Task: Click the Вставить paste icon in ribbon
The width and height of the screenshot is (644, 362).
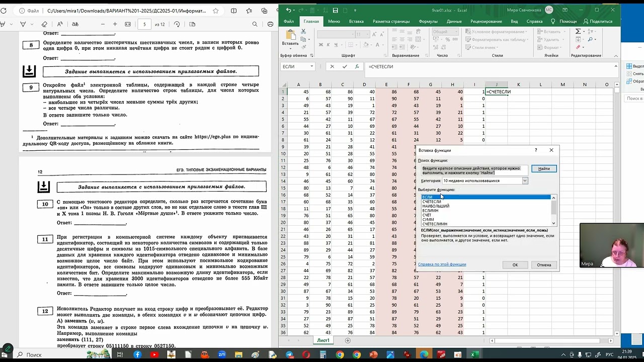Action: [x=290, y=35]
